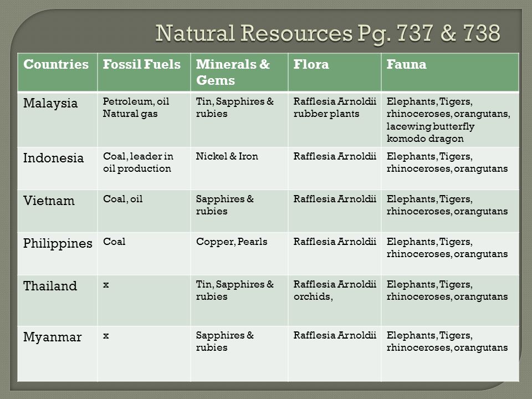This screenshot has height=399, width=532.
Task: Select 'Petroleum, oil Natural gas' cell
Action: [144, 120]
